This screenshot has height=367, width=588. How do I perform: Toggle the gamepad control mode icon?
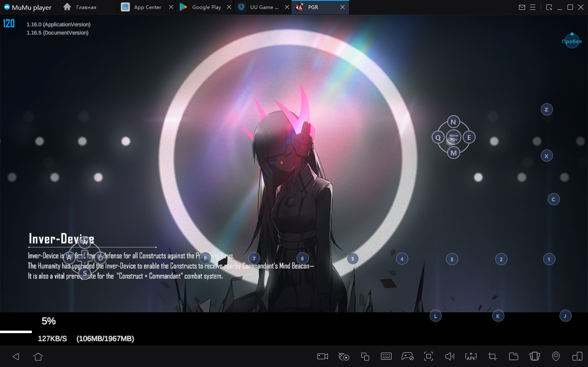pyautogui.click(x=408, y=356)
